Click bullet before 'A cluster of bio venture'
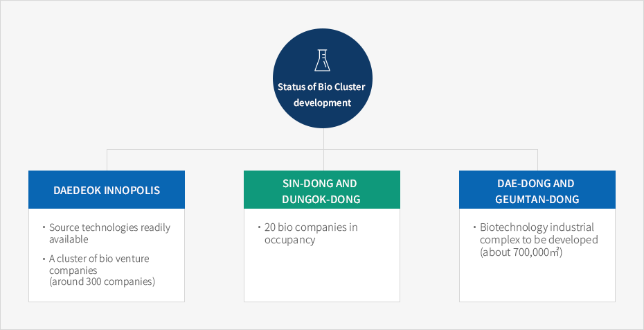The image size is (644, 330). [x=44, y=259]
